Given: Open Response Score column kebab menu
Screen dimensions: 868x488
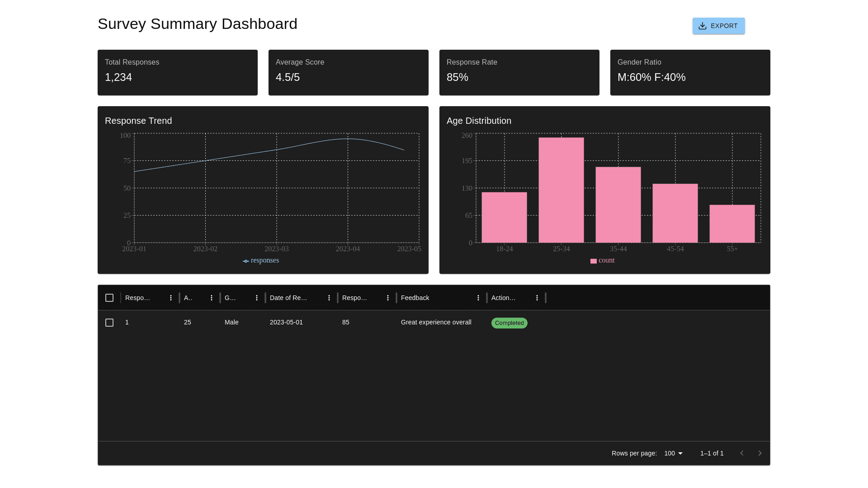Looking at the screenshot, I should coord(388,298).
